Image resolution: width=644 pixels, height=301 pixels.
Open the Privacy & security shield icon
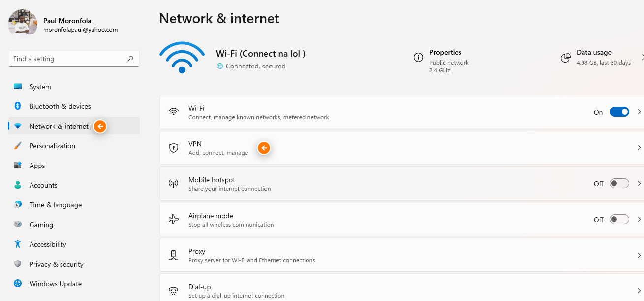pos(18,264)
